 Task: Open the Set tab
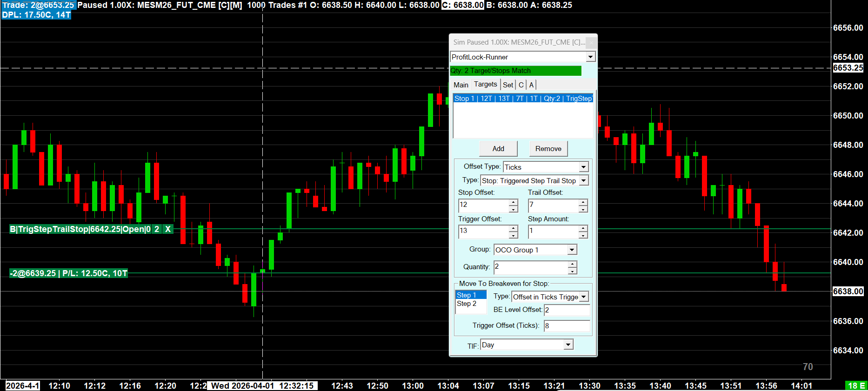coord(508,85)
